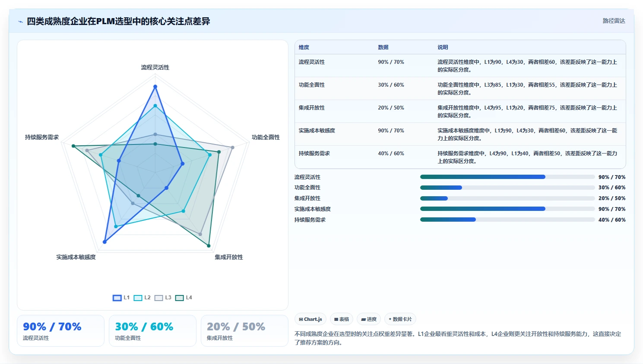Screen dimensions: 643x364
Task: Toggle L1 series in radar legend
Action: (121, 298)
